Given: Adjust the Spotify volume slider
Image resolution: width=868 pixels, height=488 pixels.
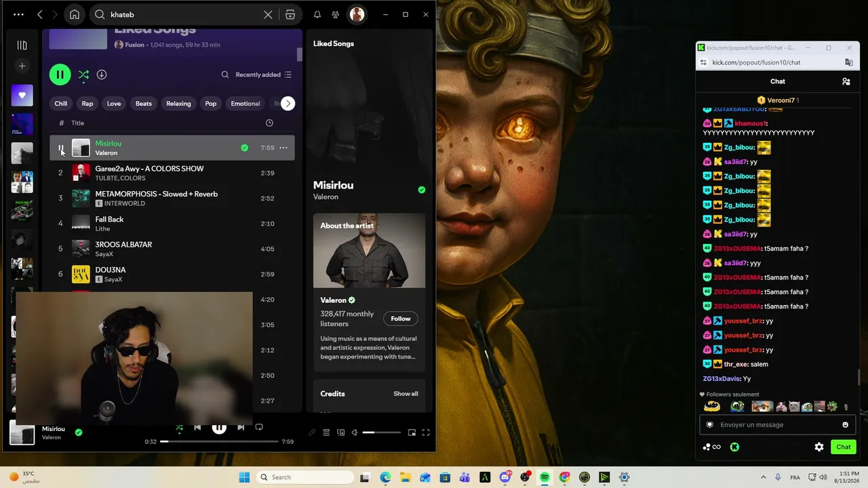Looking at the screenshot, I should (382, 432).
